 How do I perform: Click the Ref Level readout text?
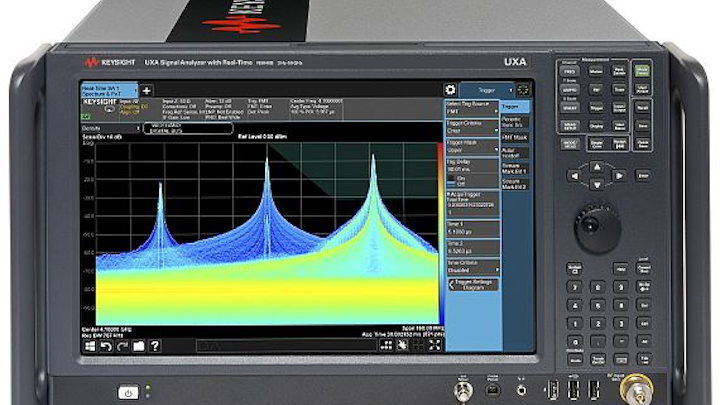pos(262,136)
